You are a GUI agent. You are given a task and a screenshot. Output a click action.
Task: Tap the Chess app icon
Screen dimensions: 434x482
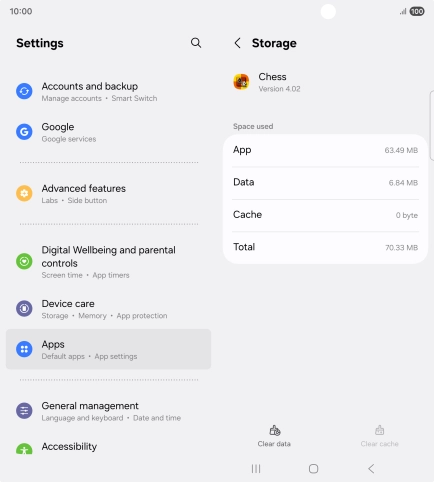(x=241, y=82)
